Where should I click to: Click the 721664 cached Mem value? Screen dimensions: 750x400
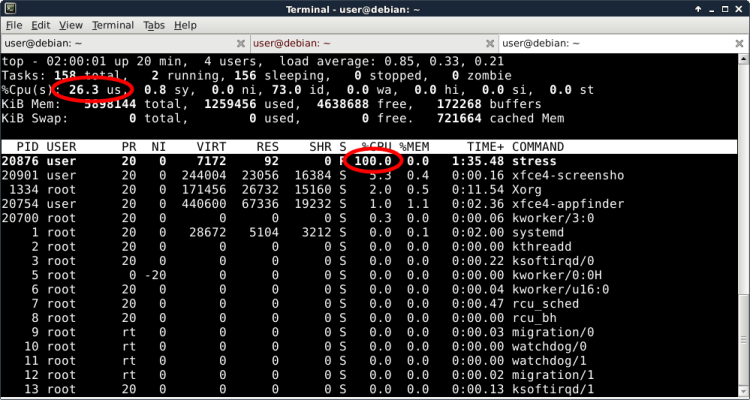tap(459, 119)
